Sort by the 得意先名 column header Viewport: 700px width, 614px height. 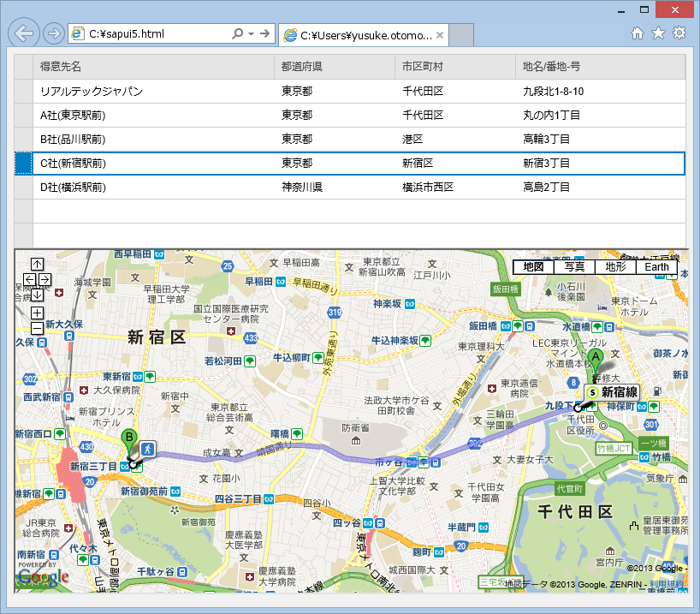tap(153, 67)
